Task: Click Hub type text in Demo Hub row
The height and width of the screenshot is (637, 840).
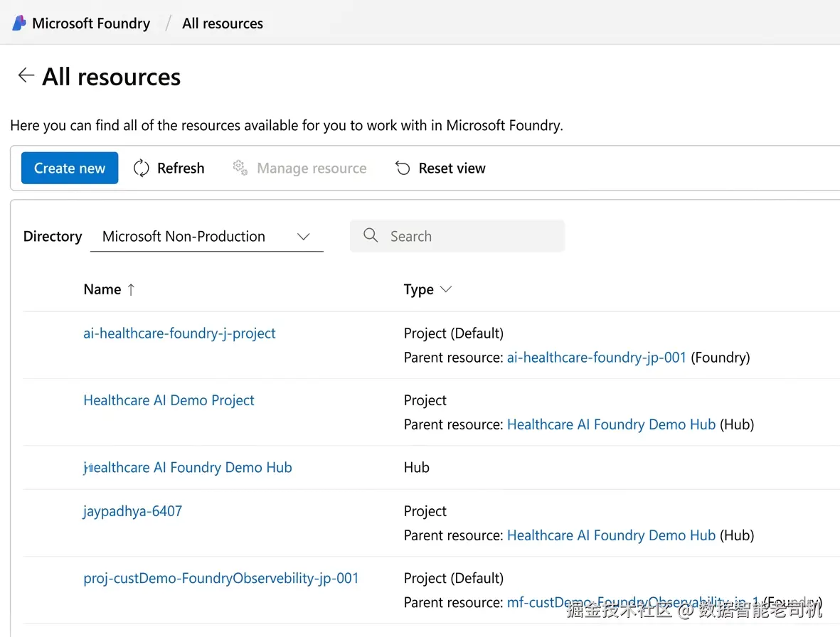Action: coord(416,467)
